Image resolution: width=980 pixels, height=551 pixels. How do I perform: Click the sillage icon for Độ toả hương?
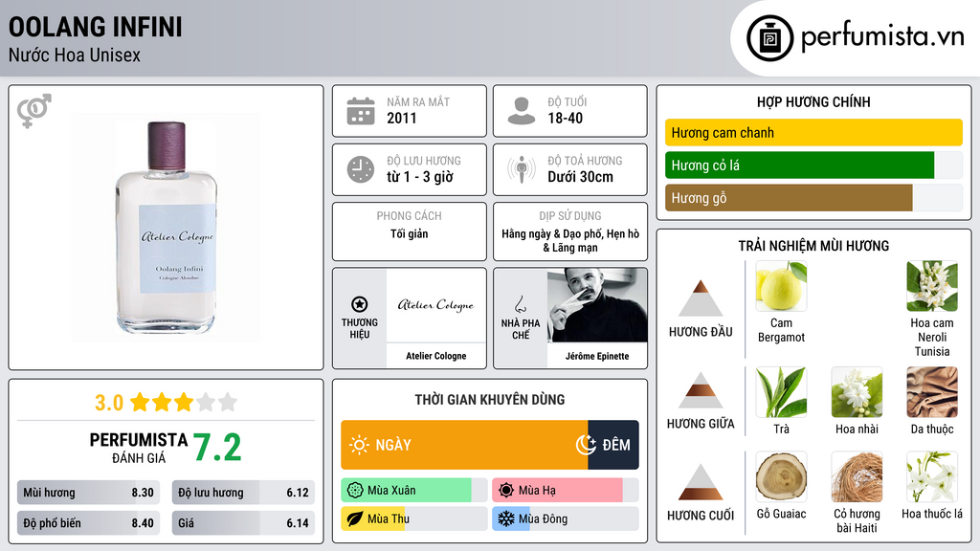tap(522, 169)
